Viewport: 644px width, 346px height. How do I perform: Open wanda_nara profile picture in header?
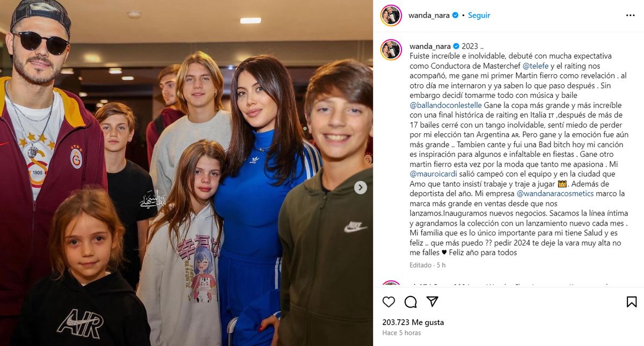pyautogui.click(x=391, y=16)
